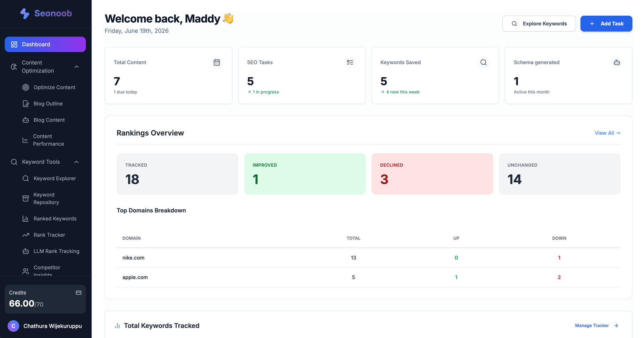Click the Optimize Content target icon
The image size is (644, 338).
(x=26, y=87)
